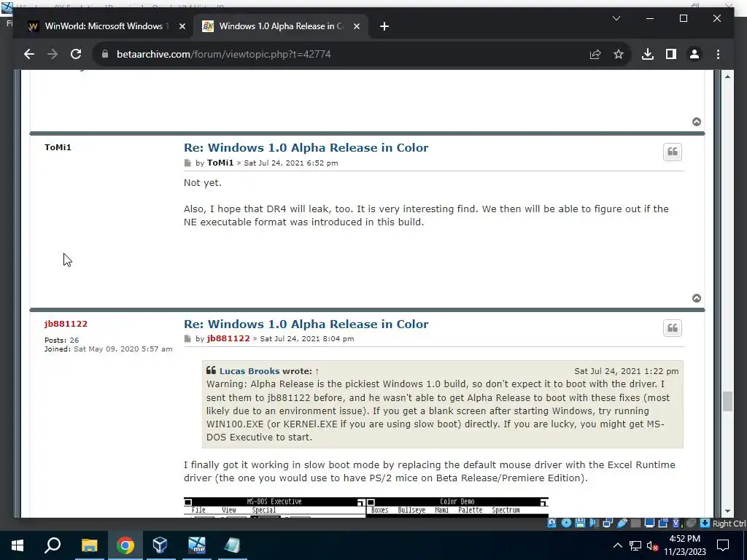
Task: Click the scrollbar up arrow
Action: (x=727, y=76)
